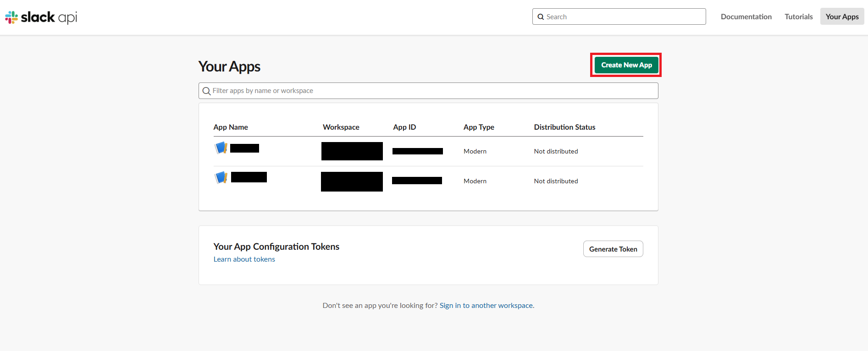
Task: Select the Your Apps nav tab
Action: pyautogui.click(x=842, y=16)
